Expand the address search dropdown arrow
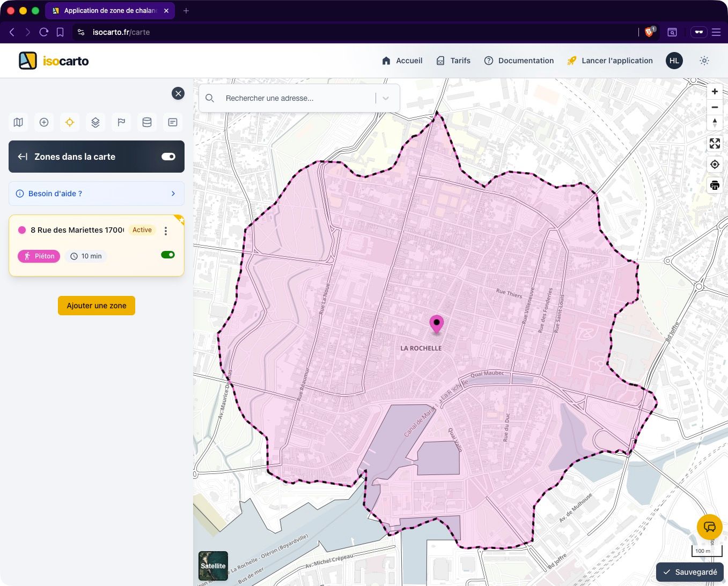The height and width of the screenshot is (586, 728). (386, 98)
